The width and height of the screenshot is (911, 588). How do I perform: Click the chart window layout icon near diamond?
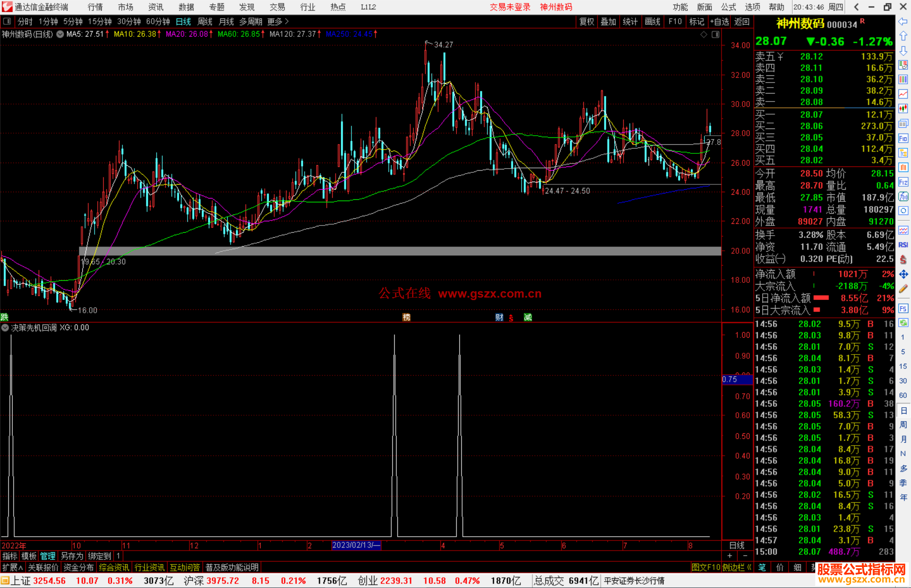(715, 35)
